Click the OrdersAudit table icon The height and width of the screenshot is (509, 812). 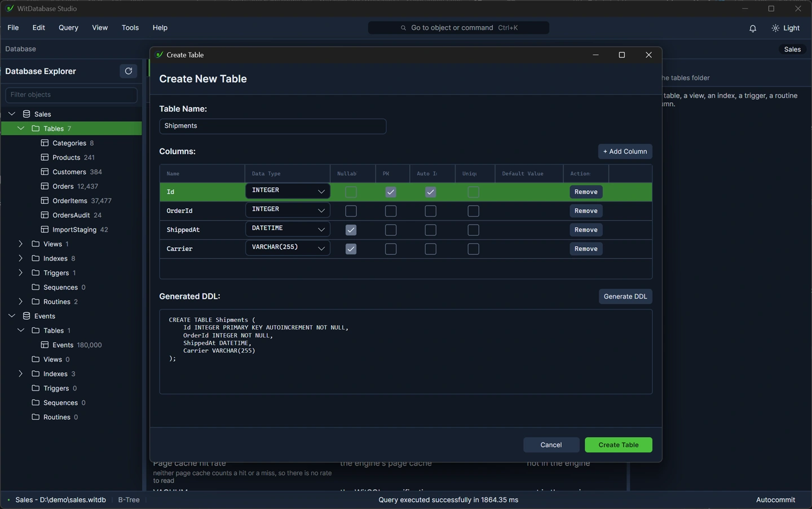45,215
